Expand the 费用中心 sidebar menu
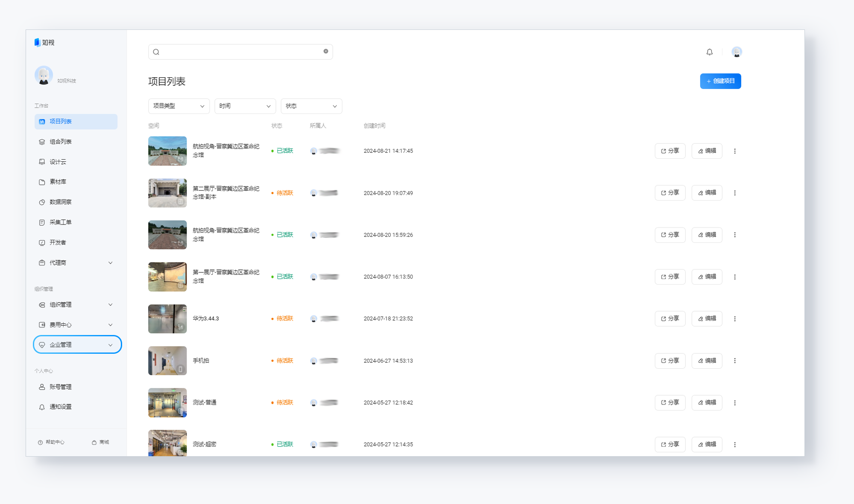Screen dimensions: 854x504 click(76, 325)
